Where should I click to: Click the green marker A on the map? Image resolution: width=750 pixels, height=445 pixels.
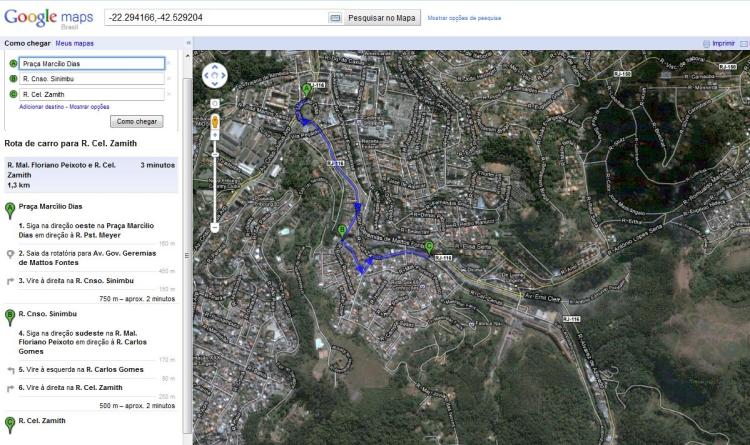click(307, 91)
